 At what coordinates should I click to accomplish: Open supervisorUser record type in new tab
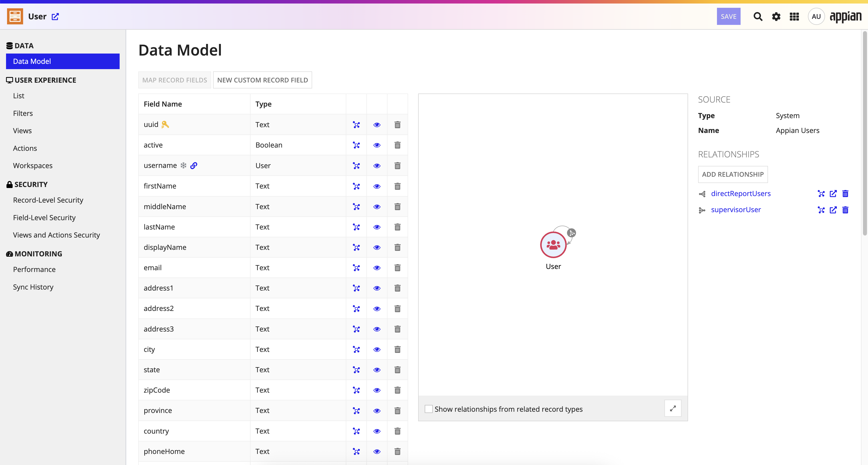pyautogui.click(x=833, y=210)
